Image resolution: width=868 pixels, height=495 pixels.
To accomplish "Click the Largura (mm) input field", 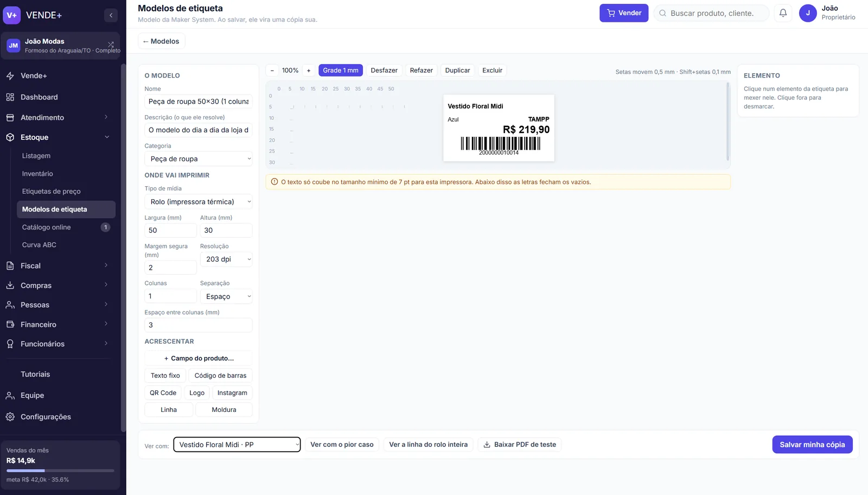I will click(170, 231).
